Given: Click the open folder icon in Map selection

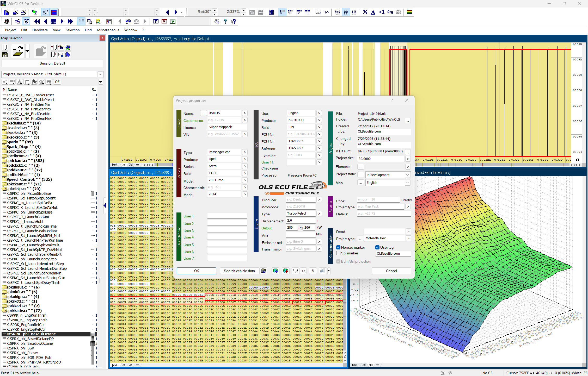Looking at the screenshot, I should 18,51.
